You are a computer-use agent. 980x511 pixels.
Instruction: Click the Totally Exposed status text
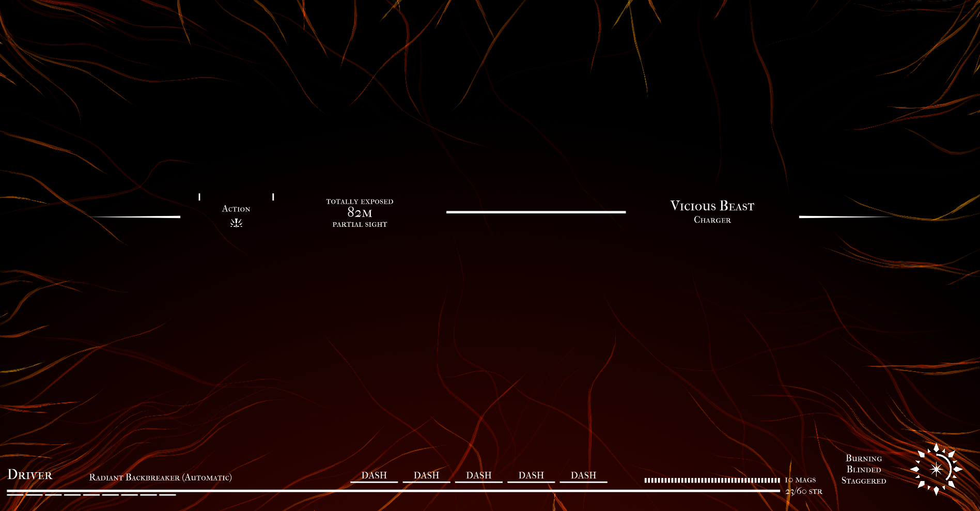(x=360, y=202)
